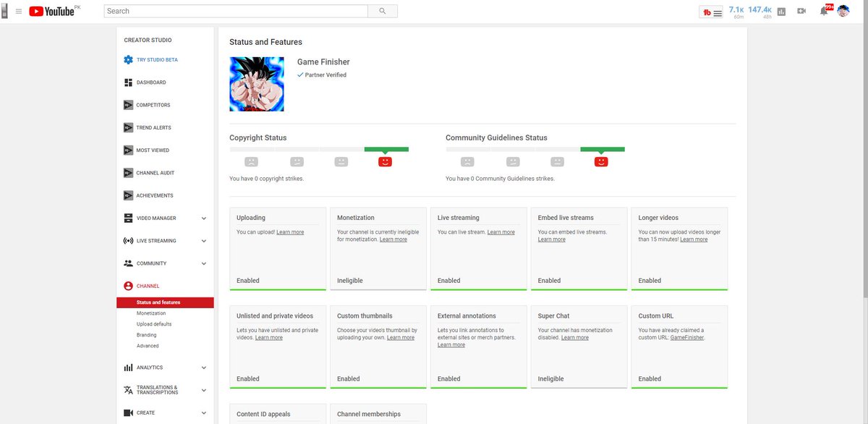Click Learn more in Longer videos card
The width and height of the screenshot is (868, 424).
(694, 239)
